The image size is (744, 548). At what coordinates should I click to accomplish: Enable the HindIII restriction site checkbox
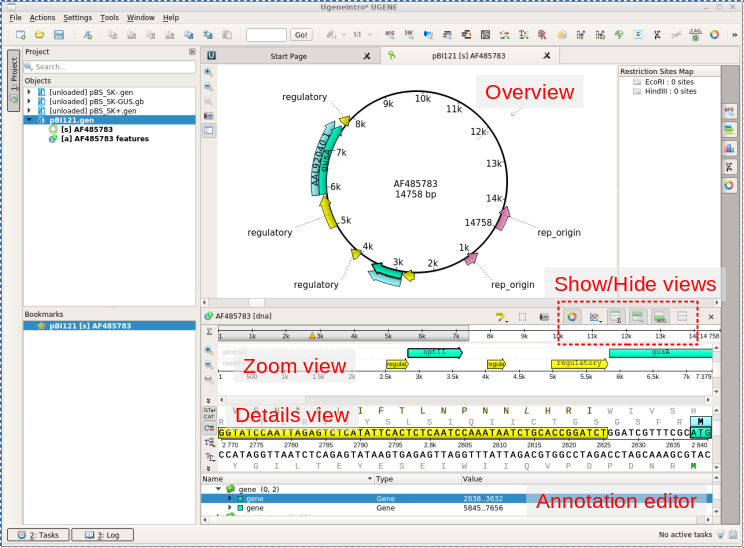coord(637,92)
